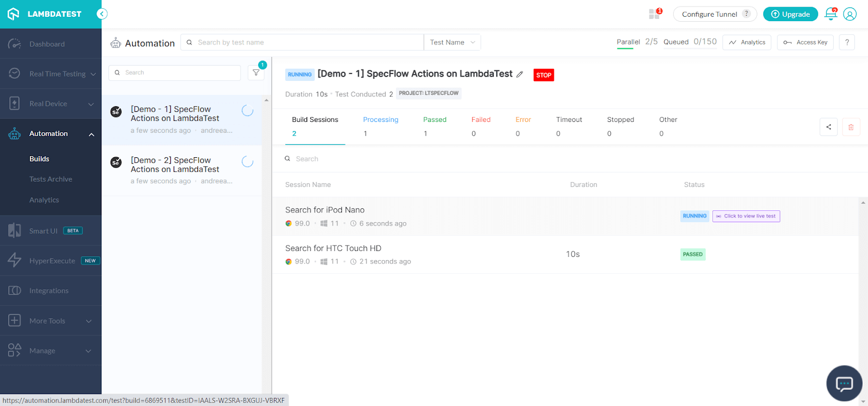
Task: Collapse the sidebar with arrow button
Action: pos(102,14)
